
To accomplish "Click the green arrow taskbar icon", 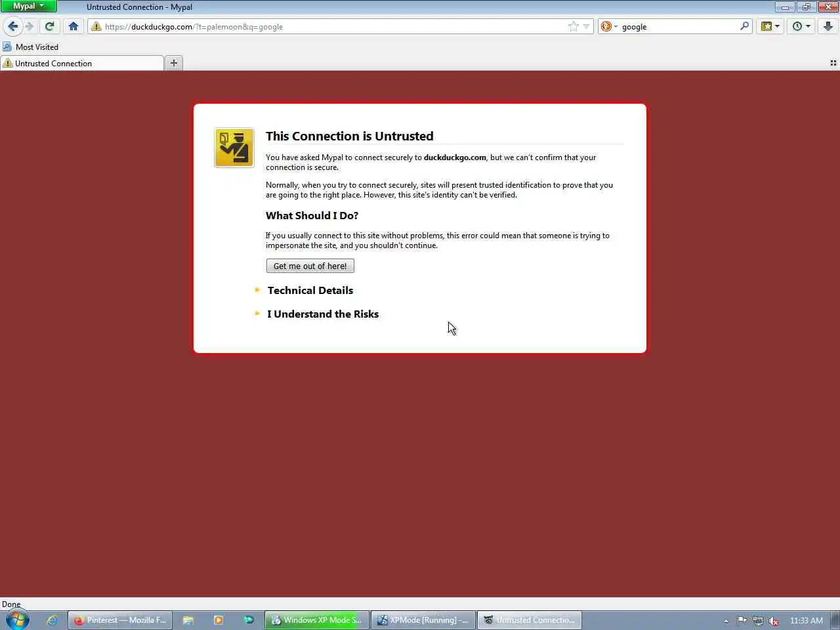I will click(x=249, y=620).
